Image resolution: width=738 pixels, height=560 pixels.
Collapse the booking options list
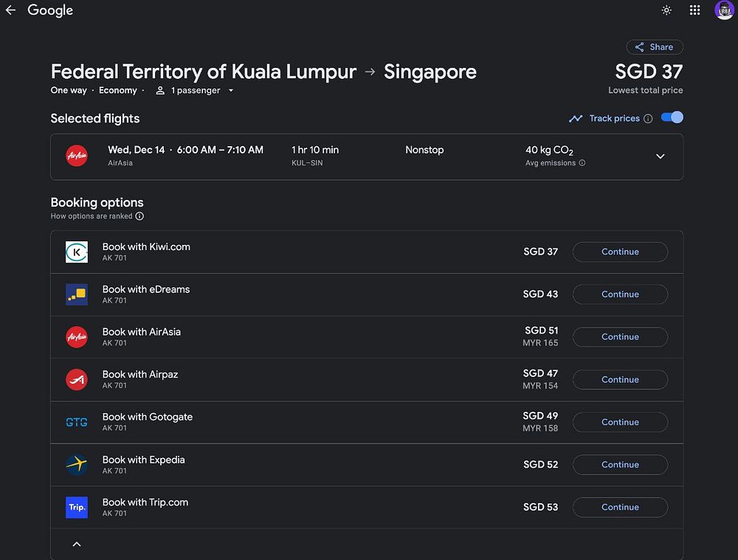(x=77, y=545)
